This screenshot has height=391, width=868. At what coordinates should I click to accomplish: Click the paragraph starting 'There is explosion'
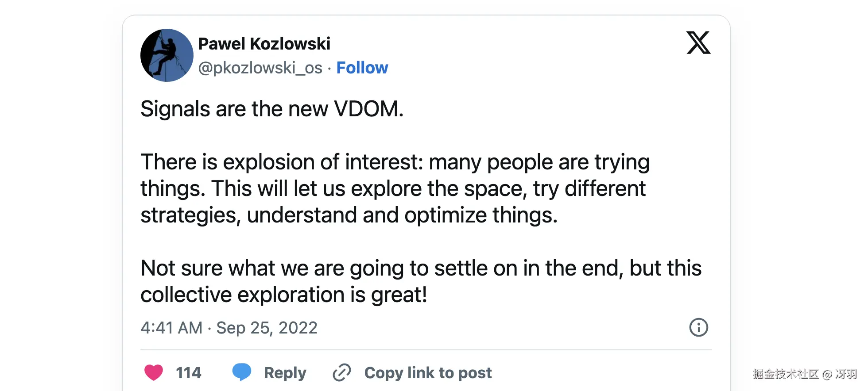pyautogui.click(x=394, y=188)
